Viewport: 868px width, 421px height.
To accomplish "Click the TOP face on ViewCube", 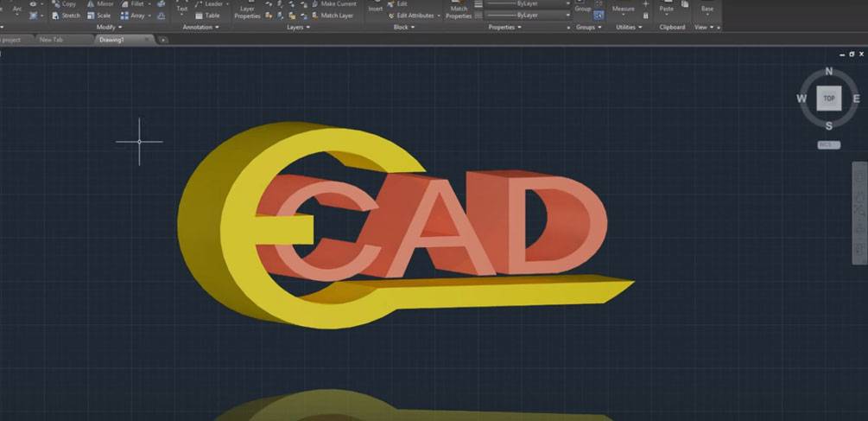I will pyautogui.click(x=829, y=99).
